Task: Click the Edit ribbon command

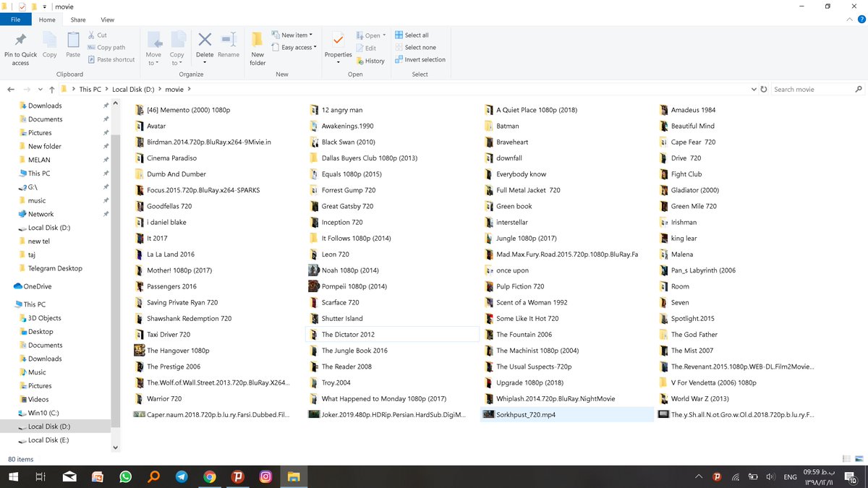Action: pos(366,48)
